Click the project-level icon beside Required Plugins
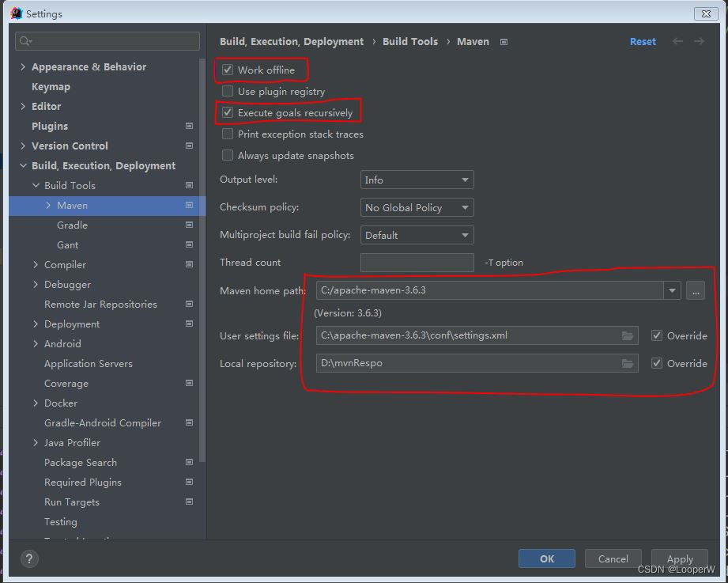Viewport: 728px width, 583px height. click(x=190, y=483)
